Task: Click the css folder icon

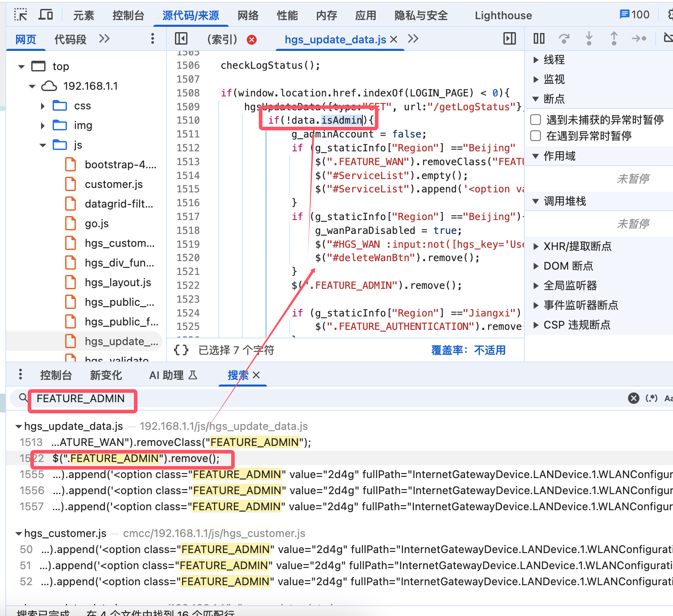Action: [60, 106]
